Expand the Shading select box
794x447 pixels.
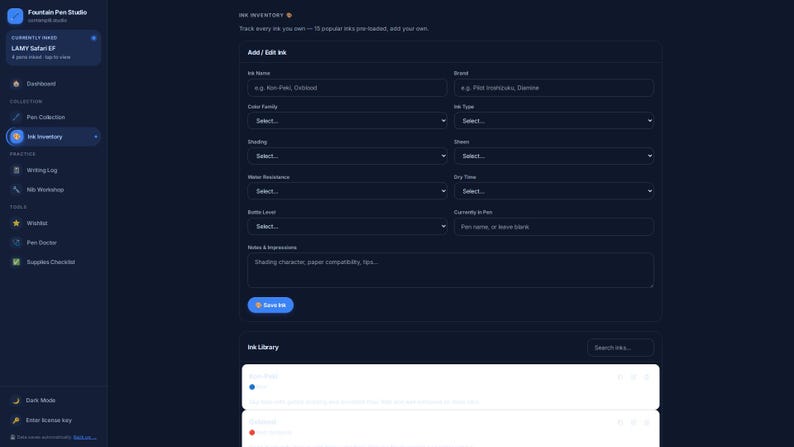347,156
